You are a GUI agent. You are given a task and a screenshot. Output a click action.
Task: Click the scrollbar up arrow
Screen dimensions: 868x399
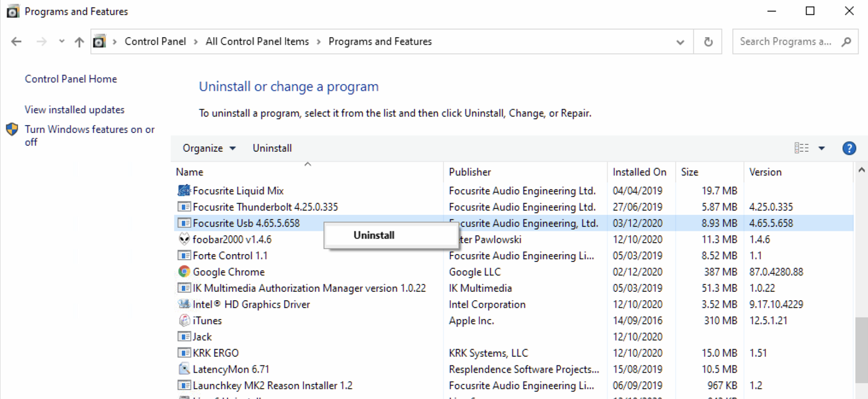tap(862, 170)
